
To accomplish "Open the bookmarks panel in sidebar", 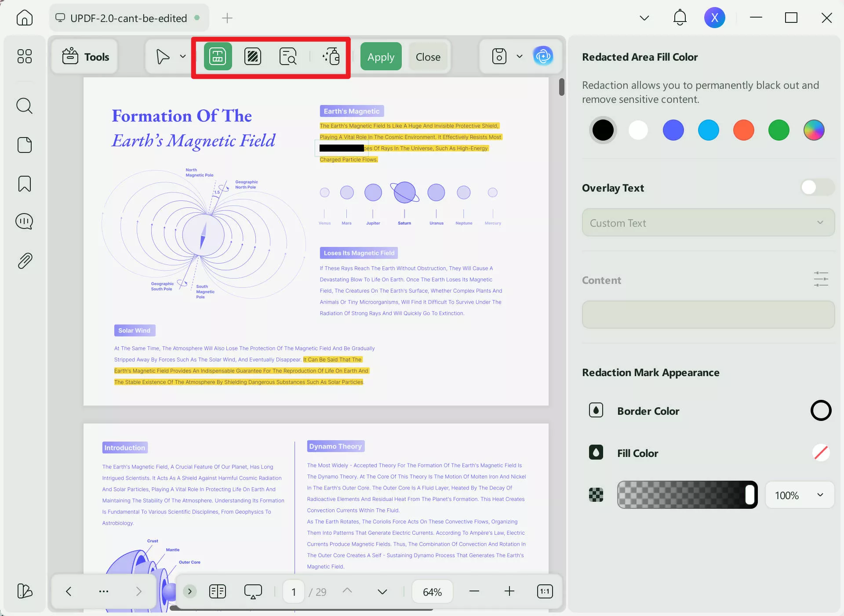I will [x=25, y=184].
